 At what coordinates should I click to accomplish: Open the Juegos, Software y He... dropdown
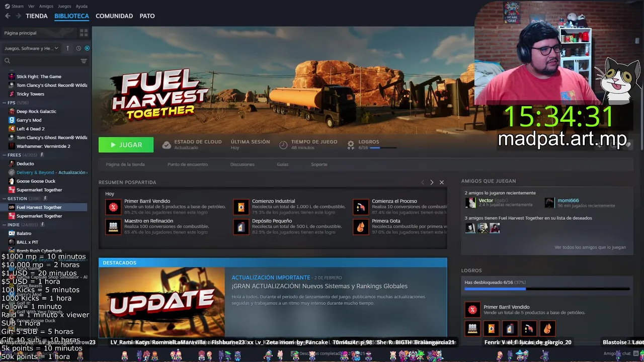click(32, 48)
